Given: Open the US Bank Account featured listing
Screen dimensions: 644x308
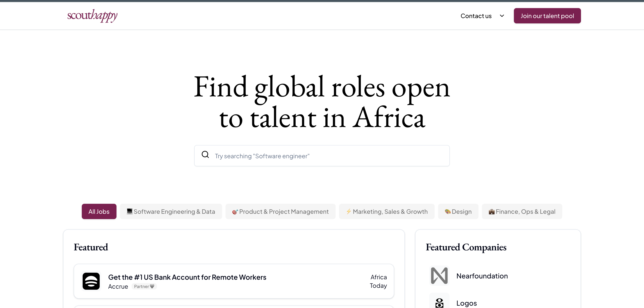Looking at the screenshot, I should pyautogui.click(x=234, y=281).
